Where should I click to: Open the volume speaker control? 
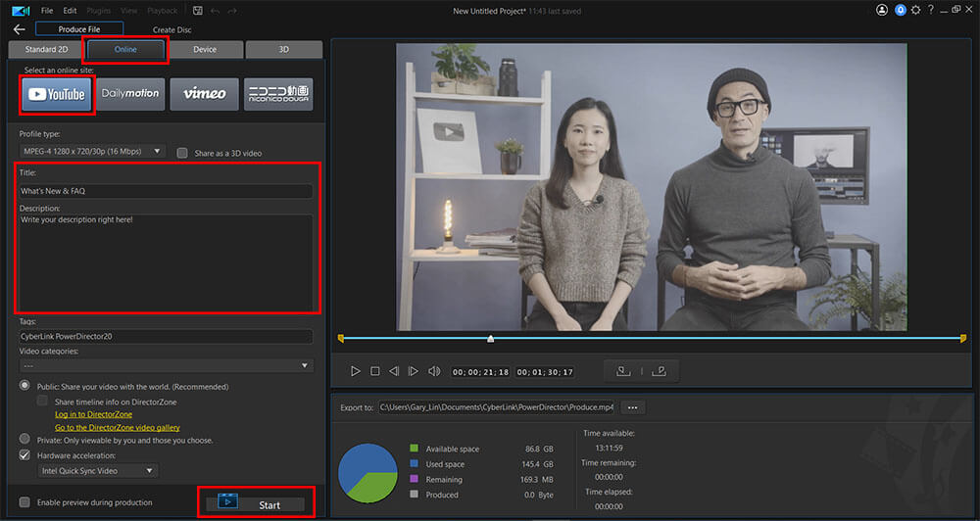pos(434,371)
